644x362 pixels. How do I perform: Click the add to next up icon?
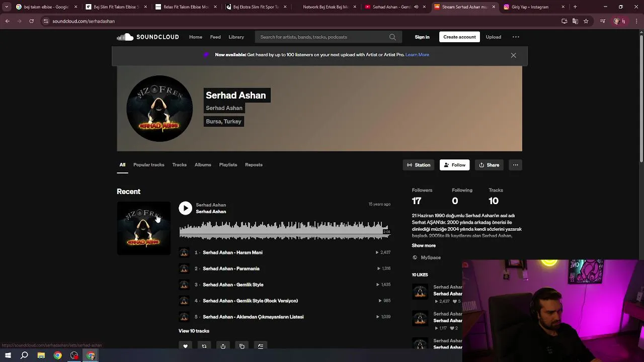(x=261, y=346)
